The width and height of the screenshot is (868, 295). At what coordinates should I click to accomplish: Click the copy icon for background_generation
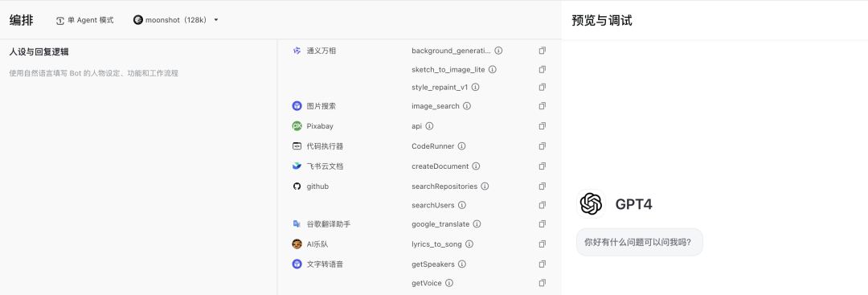(542, 51)
